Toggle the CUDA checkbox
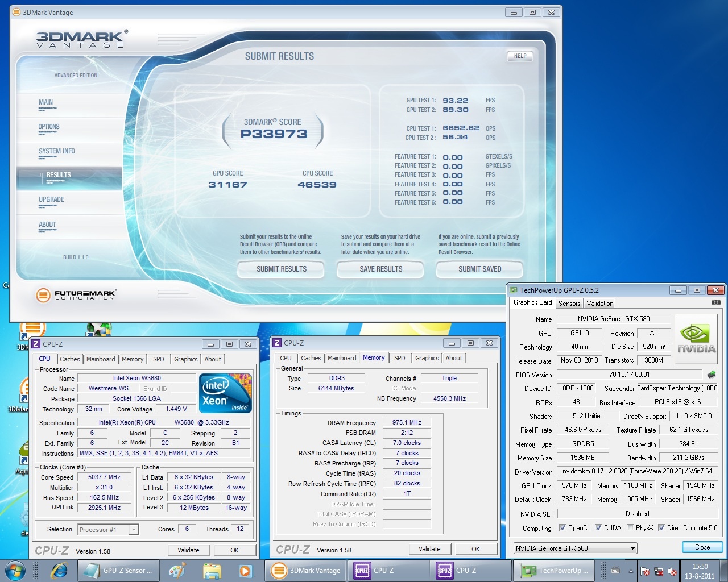The width and height of the screenshot is (728, 582). click(598, 528)
